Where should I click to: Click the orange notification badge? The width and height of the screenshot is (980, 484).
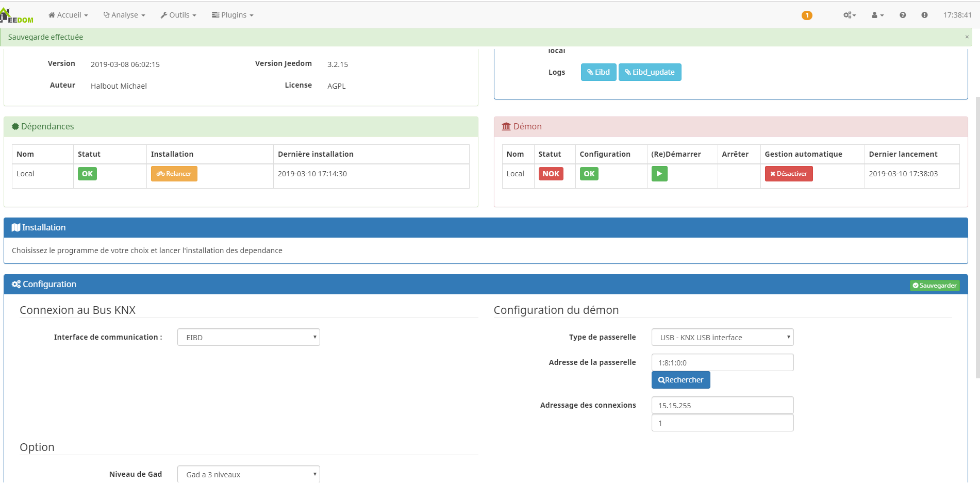click(x=807, y=15)
